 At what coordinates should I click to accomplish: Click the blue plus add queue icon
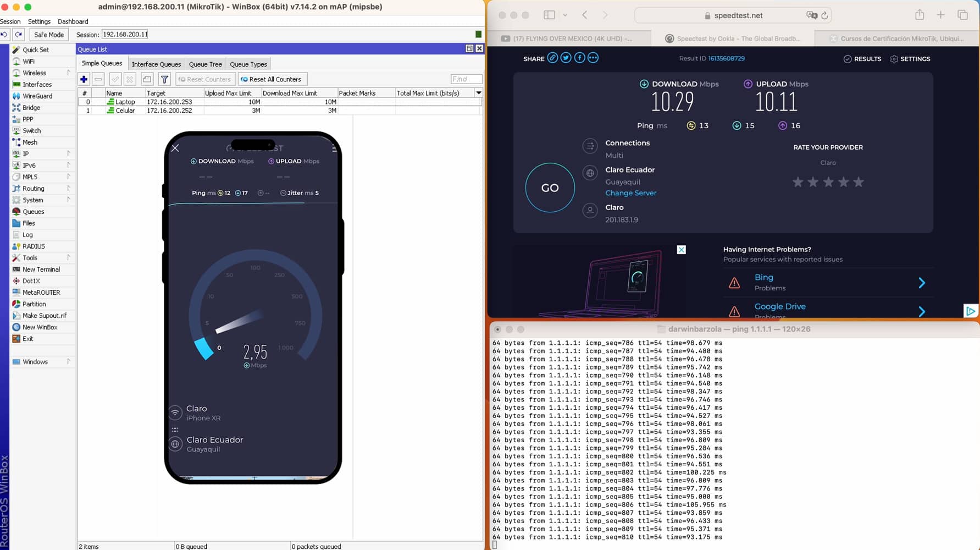pos(84,79)
